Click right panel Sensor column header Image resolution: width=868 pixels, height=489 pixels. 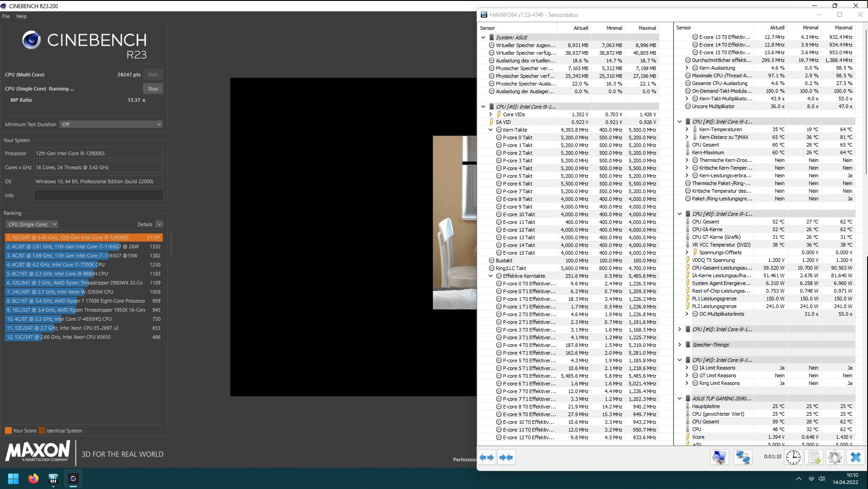[x=714, y=28]
